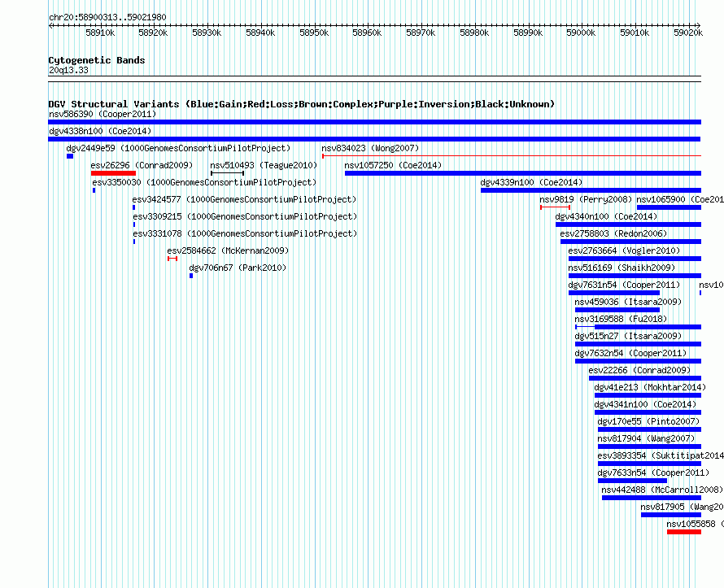
Task: Click the small blue dgv2449e59 feature block
Action: 70,156
